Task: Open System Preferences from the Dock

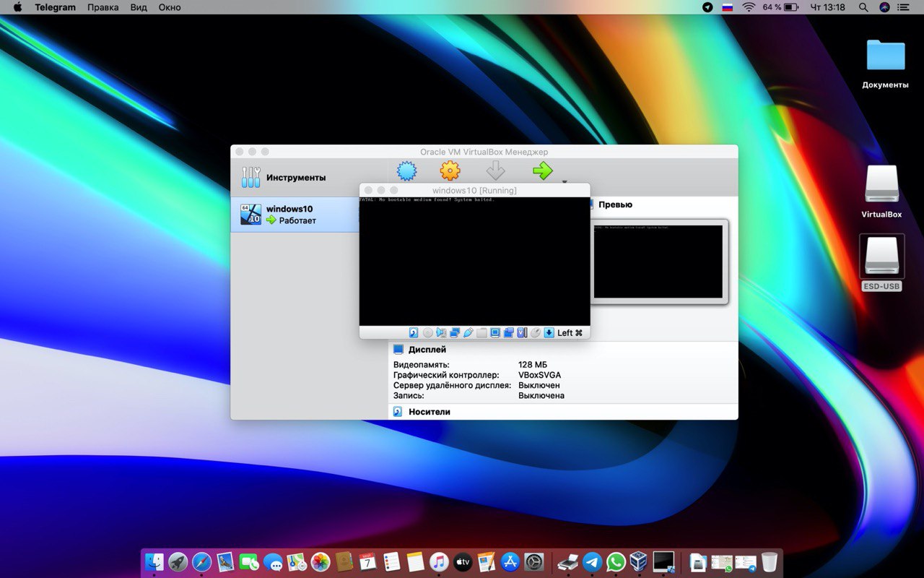Action: (x=534, y=561)
